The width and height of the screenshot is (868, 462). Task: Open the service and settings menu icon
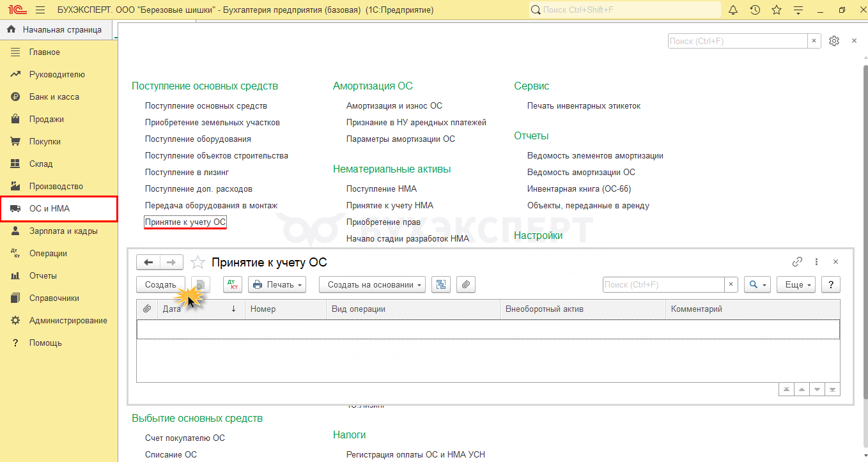(x=798, y=10)
